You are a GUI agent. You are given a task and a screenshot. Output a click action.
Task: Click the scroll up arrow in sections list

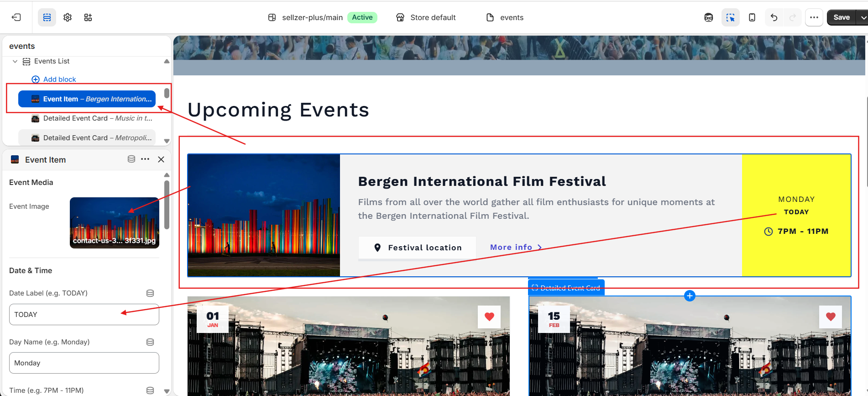pos(167,61)
